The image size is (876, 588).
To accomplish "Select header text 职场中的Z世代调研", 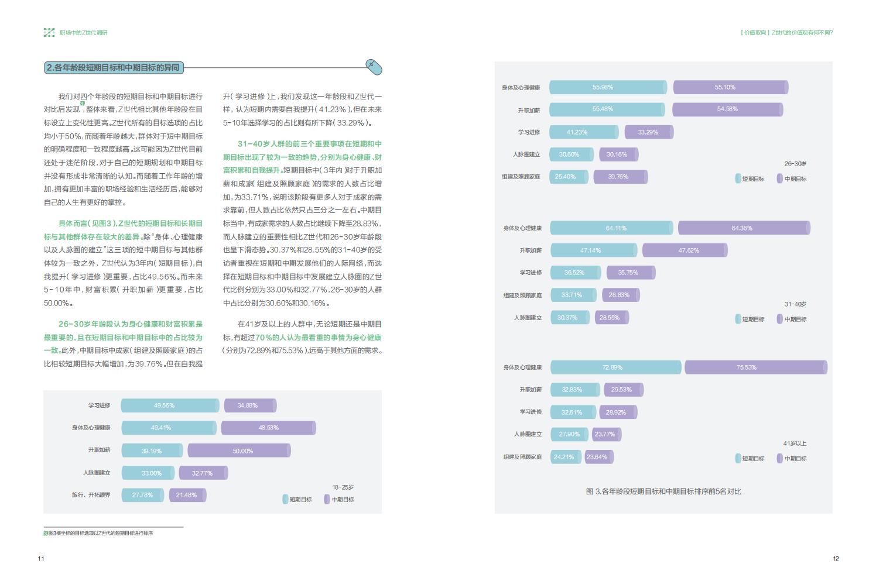I will 84,33.
